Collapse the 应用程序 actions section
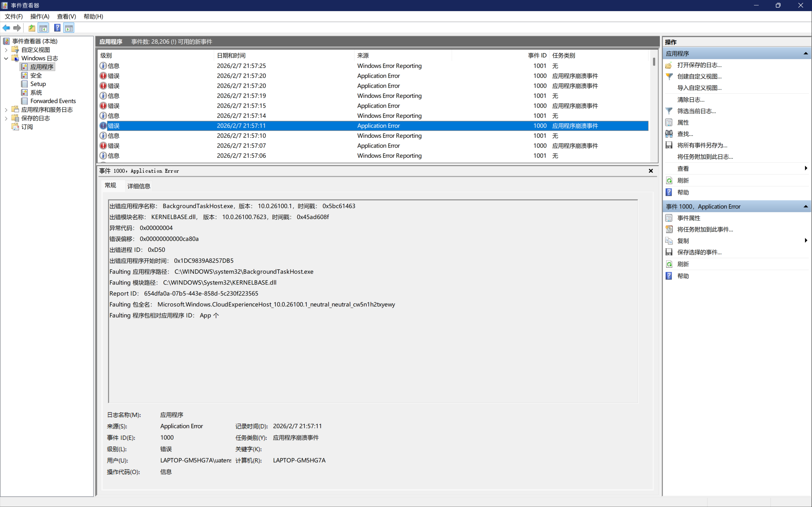812x507 pixels. coord(805,54)
